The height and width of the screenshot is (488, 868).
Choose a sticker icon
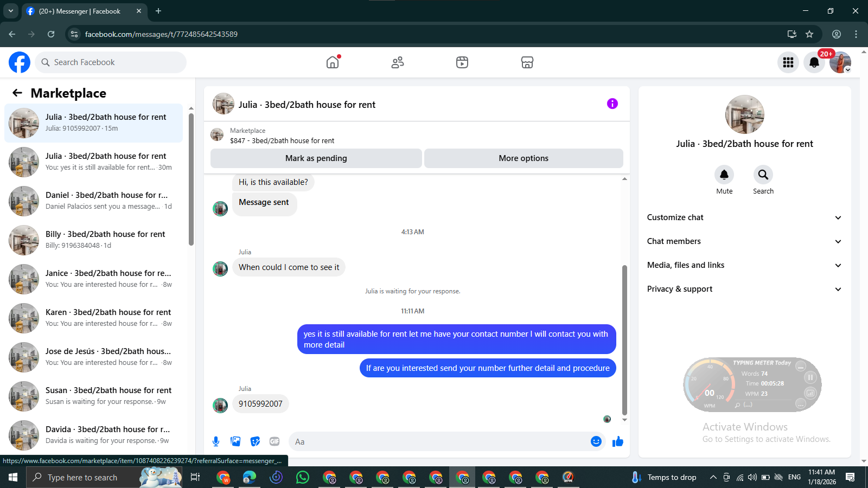(x=255, y=441)
